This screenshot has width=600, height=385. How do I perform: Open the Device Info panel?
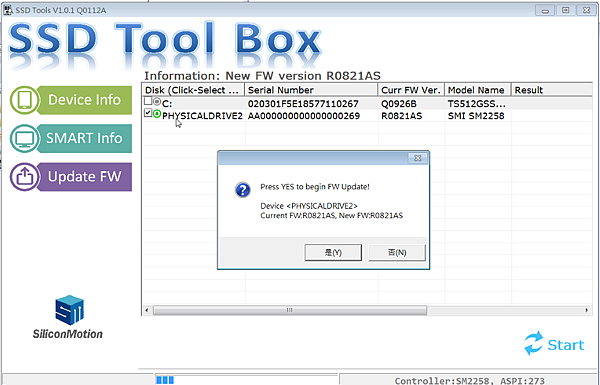click(x=71, y=100)
